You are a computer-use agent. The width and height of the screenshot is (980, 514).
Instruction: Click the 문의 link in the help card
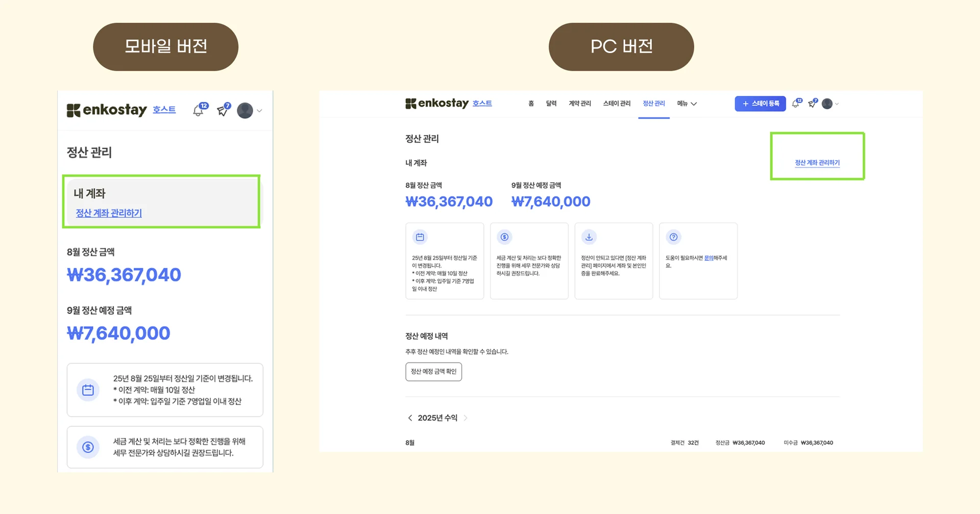point(708,258)
